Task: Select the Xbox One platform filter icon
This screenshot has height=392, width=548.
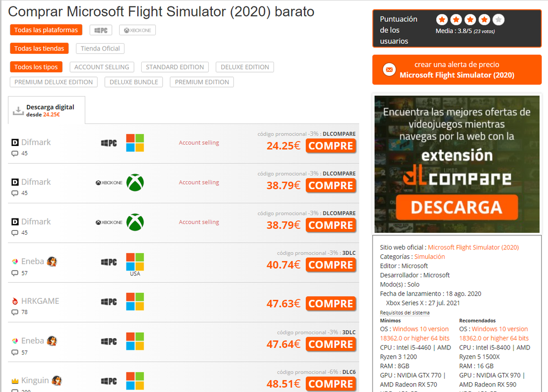Action: pos(137,30)
